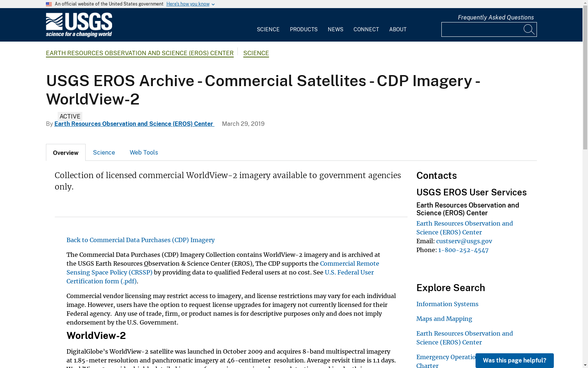The width and height of the screenshot is (588, 368).
Task: Open the CONNECT navigation menu
Action: 366,29
